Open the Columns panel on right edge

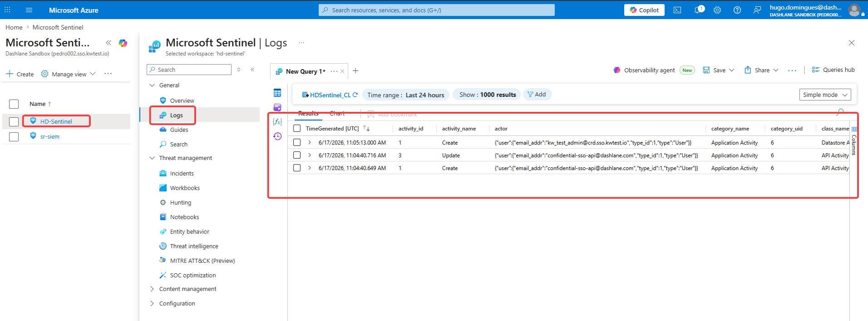[x=854, y=142]
